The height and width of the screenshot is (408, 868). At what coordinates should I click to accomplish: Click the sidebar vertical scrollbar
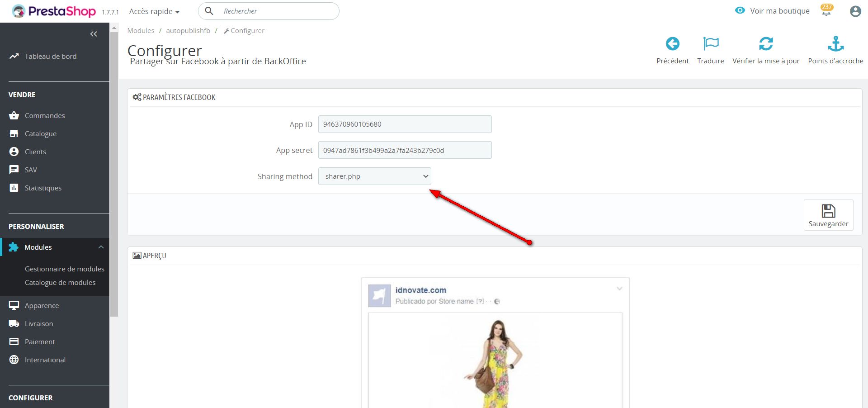coord(114,174)
